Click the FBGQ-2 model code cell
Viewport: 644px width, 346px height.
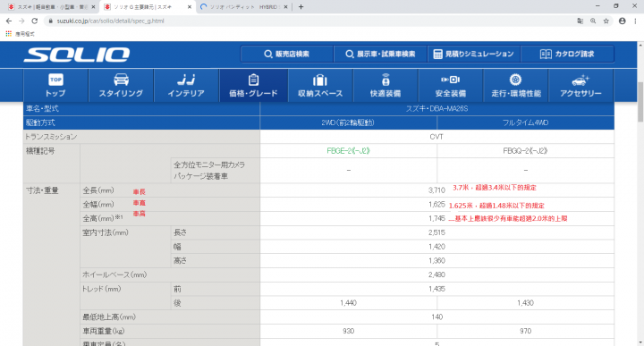pyautogui.click(x=525, y=150)
